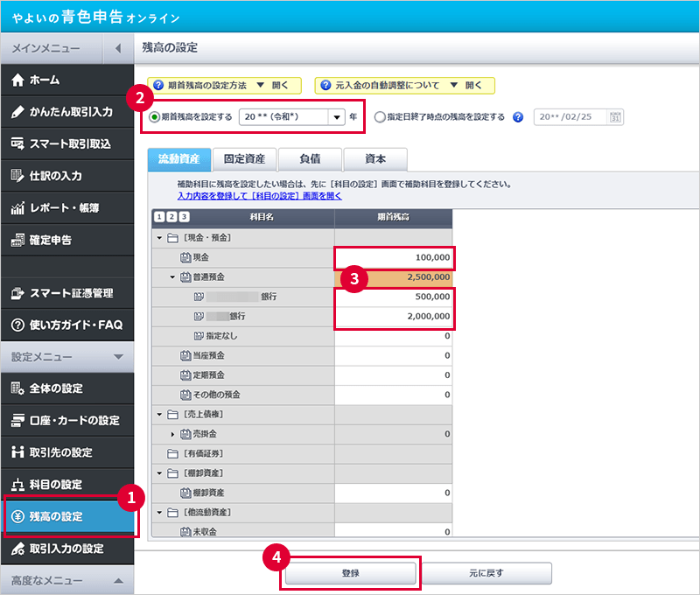Open レポート・帳簿 chart icon item
Screen dimensions: 700x595
tap(17, 207)
